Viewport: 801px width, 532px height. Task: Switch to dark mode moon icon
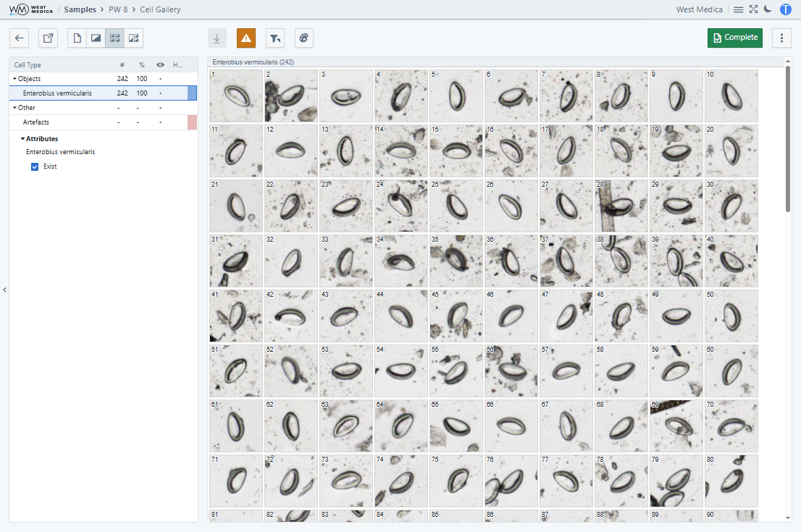(768, 9)
